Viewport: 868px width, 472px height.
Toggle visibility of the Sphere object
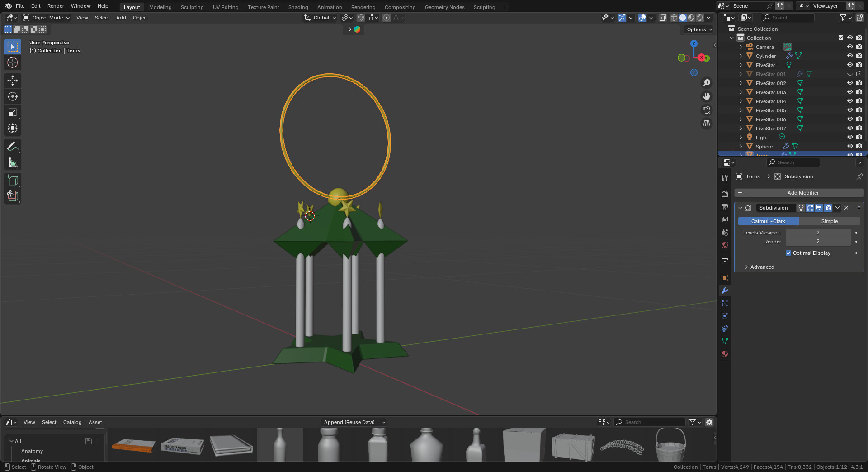click(x=849, y=146)
